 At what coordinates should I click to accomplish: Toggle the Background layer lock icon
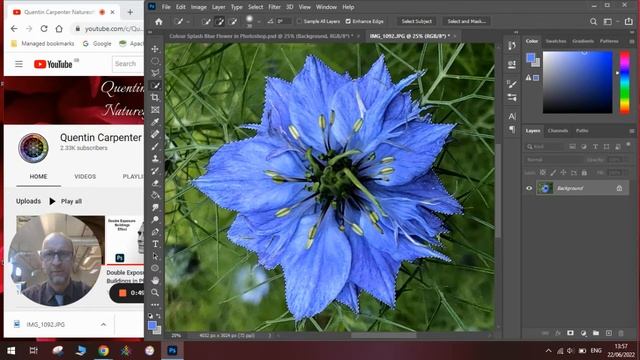point(619,188)
